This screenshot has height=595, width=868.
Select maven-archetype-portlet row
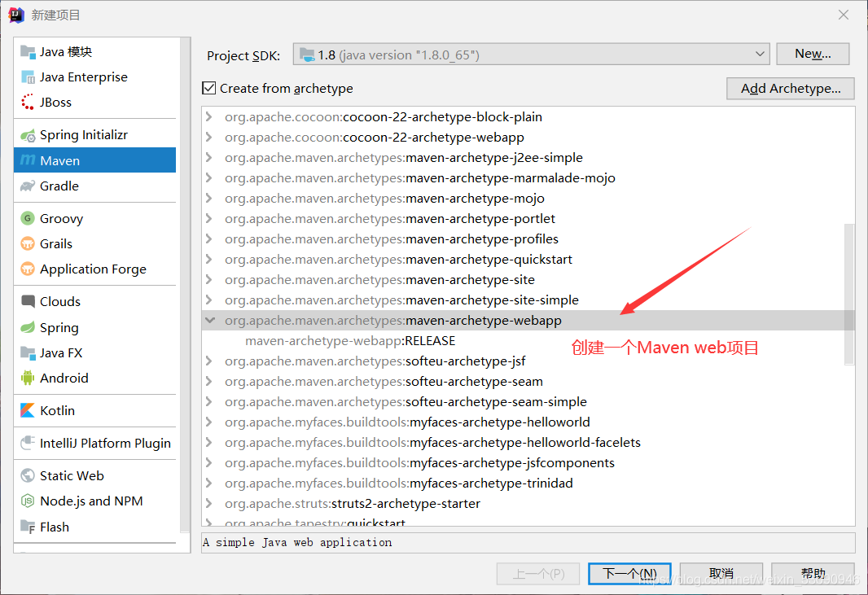[x=528, y=219]
